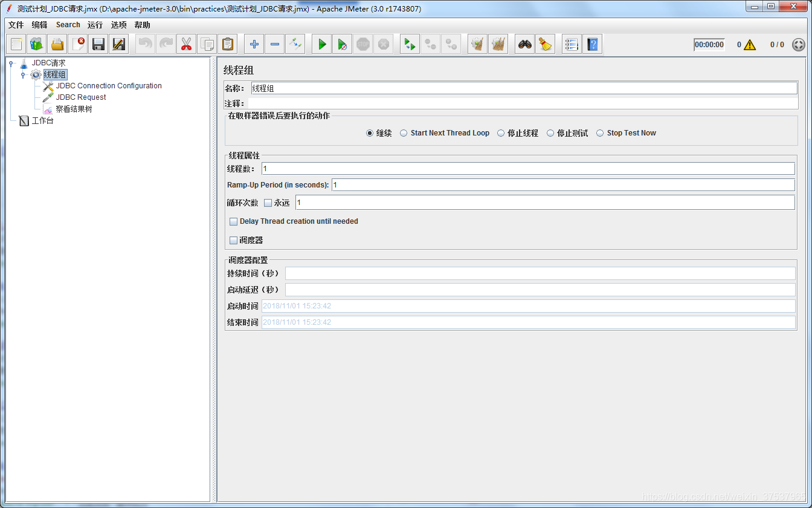Click Start no pauses icon
812x508 pixels.
(x=343, y=44)
